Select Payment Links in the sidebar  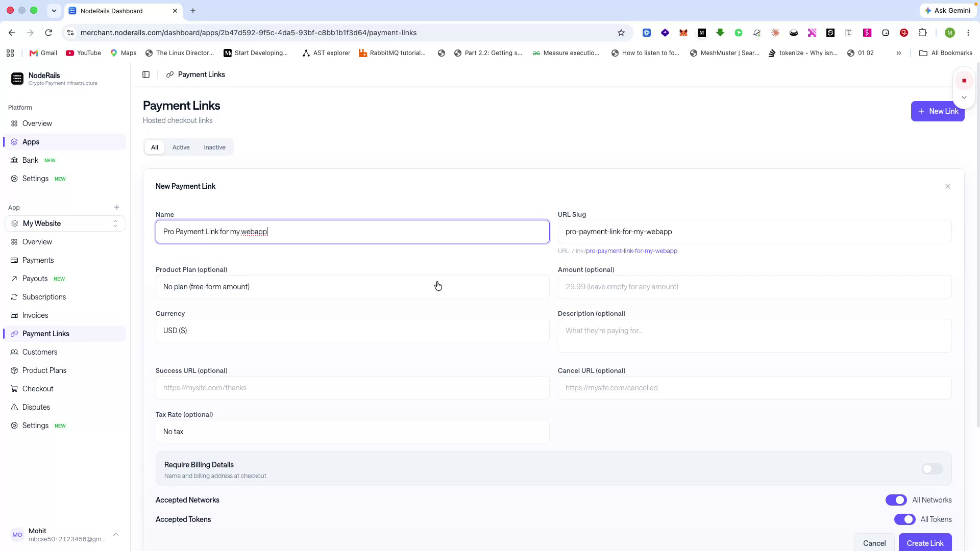(x=65, y=334)
